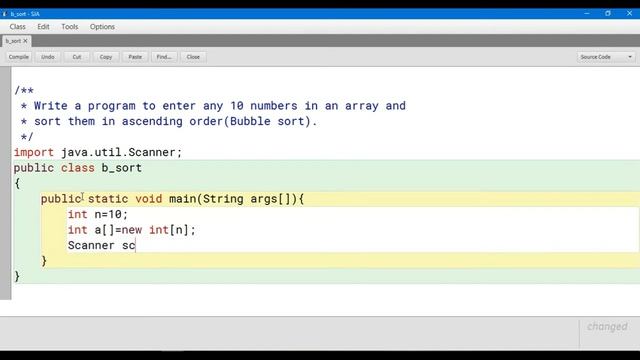Place cursor after 'Scanner sc'

[136, 245]
